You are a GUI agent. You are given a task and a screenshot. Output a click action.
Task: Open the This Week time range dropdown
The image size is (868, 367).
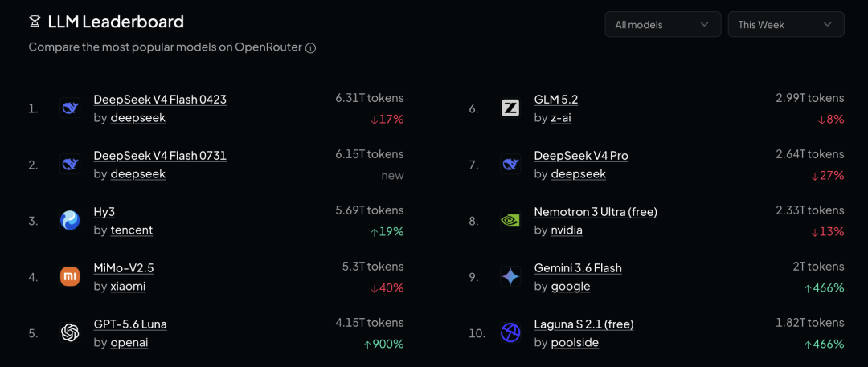786,24
